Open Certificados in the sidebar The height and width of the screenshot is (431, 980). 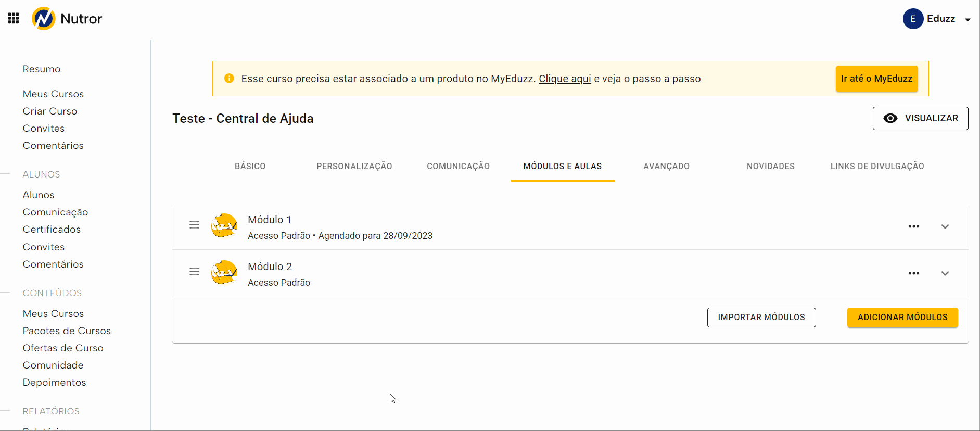[x=52, y=230]
